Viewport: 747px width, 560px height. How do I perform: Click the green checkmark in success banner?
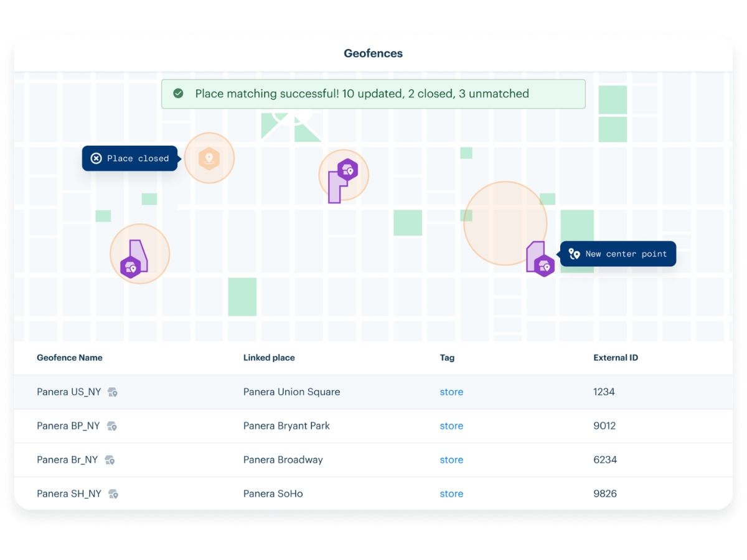point(178,93)
